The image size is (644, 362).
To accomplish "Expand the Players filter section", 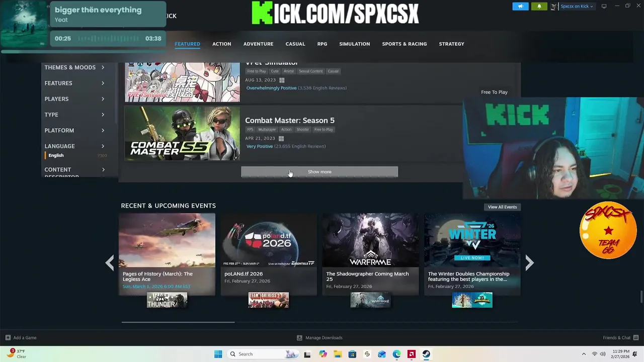I will click(74, 99).
